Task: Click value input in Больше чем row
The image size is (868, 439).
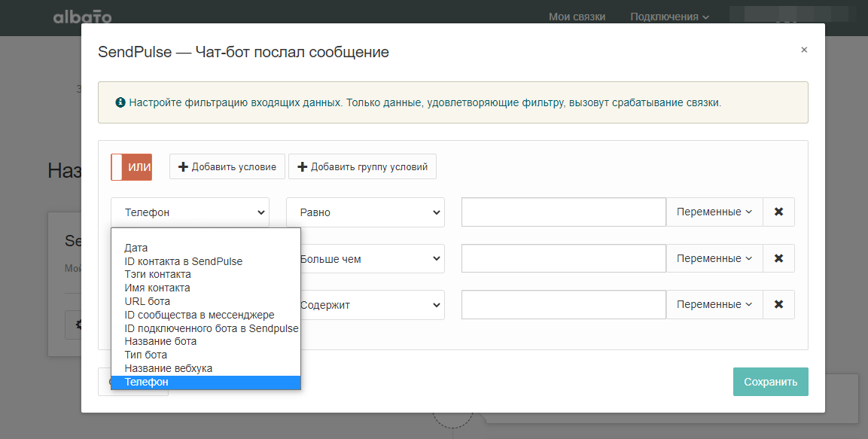Action: point(564,258)
